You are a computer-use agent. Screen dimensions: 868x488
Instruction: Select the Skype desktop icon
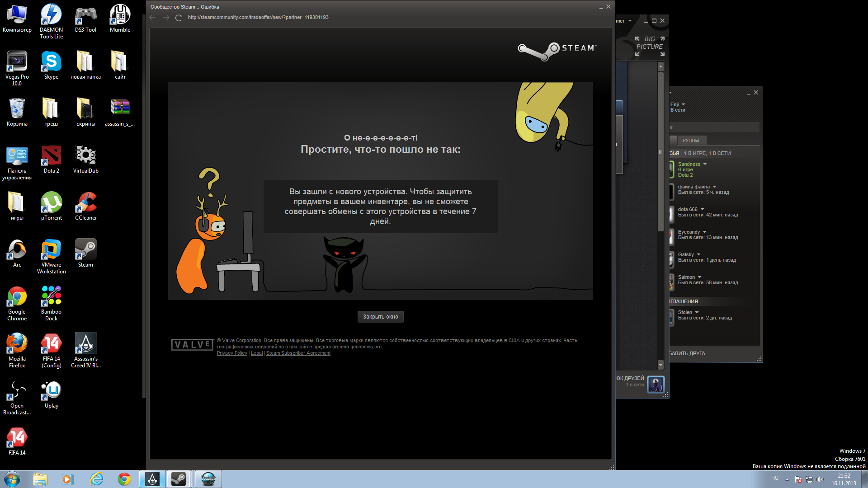point(51,66)
